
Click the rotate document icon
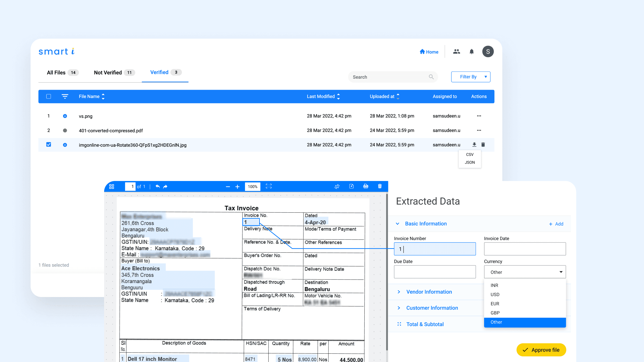point(337,186)
